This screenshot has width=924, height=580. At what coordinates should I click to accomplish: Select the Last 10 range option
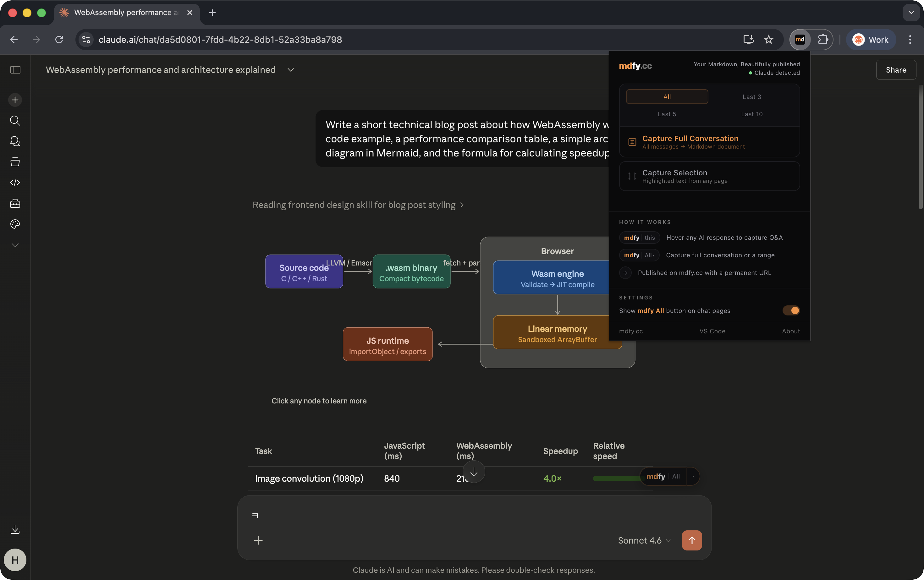click(x=751, y=114)
